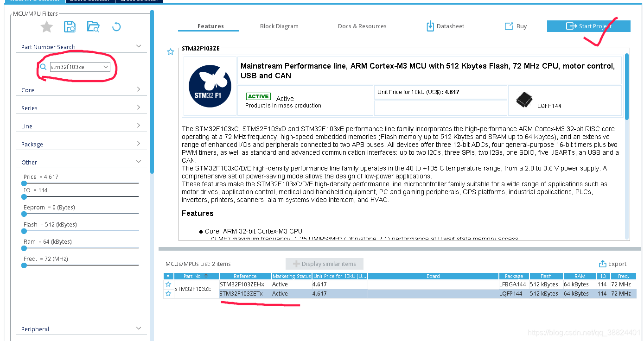Click the Start Project button

point(589,26)
